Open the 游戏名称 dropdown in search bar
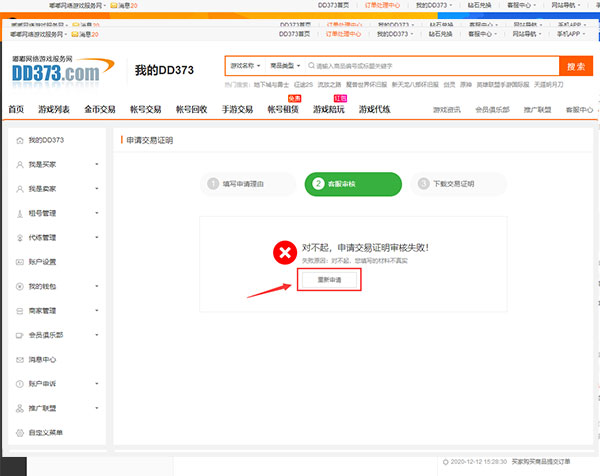Image resolution: width=600 pixels, height=476 pixels. pyautogui.click(x=245, y=67)
